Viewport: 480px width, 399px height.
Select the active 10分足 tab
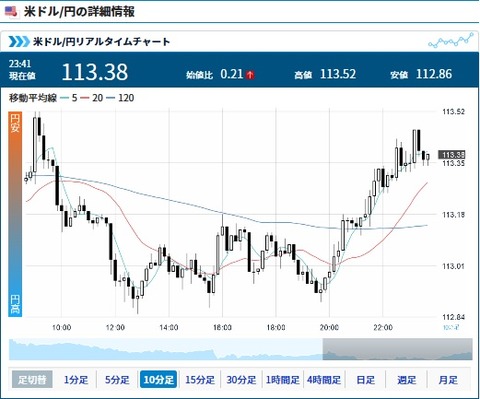(x=159, y=379)
